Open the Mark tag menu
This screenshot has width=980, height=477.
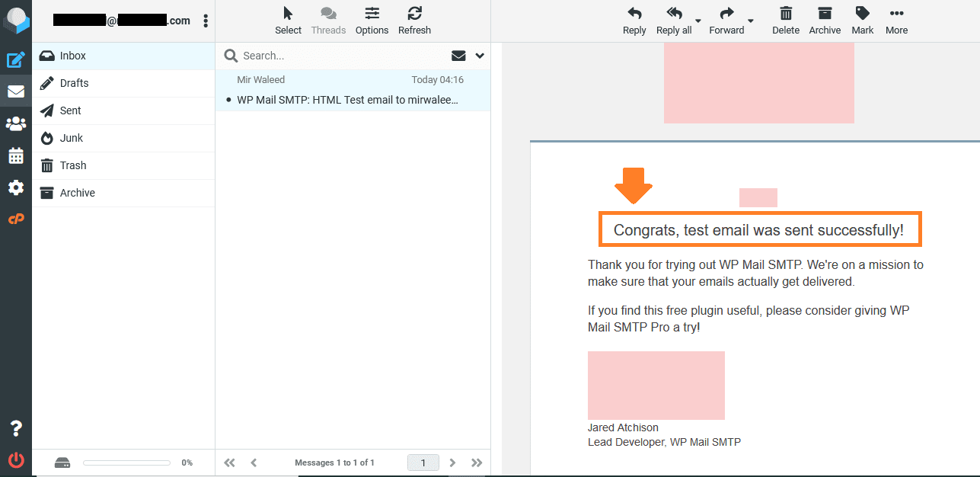click(x=863, y=21)
